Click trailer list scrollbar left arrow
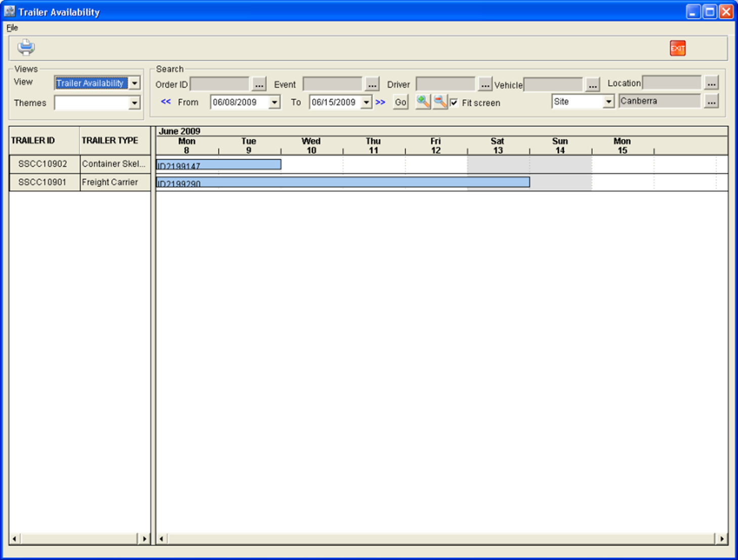 (x=14, y=539)
